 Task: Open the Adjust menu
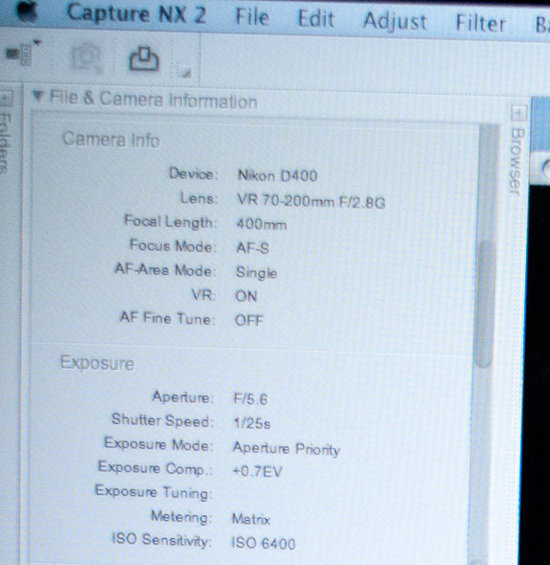(395, 21)
